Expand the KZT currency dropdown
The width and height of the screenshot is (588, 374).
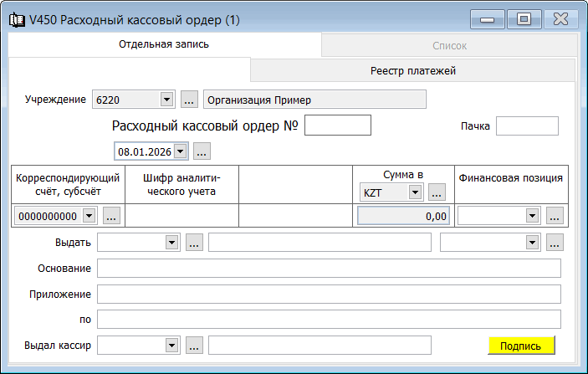tap(415, 192)
